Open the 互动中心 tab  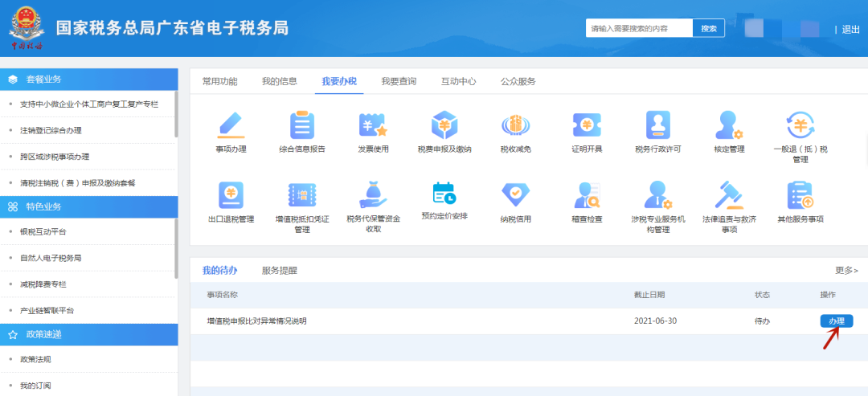coord(458,81)
